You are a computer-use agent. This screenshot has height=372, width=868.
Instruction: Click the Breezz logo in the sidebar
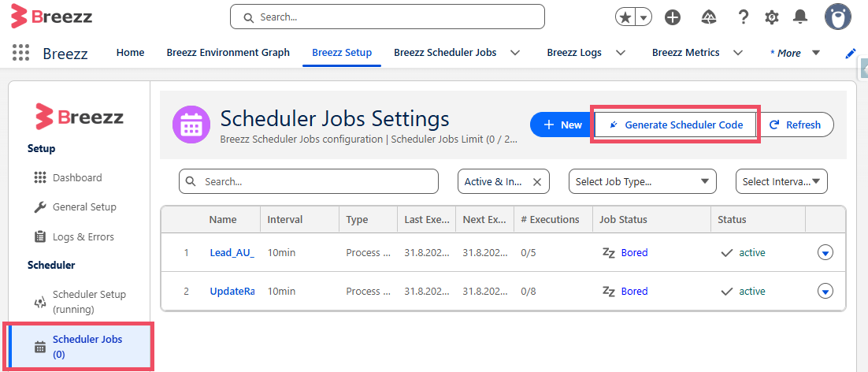click(79, 117)
